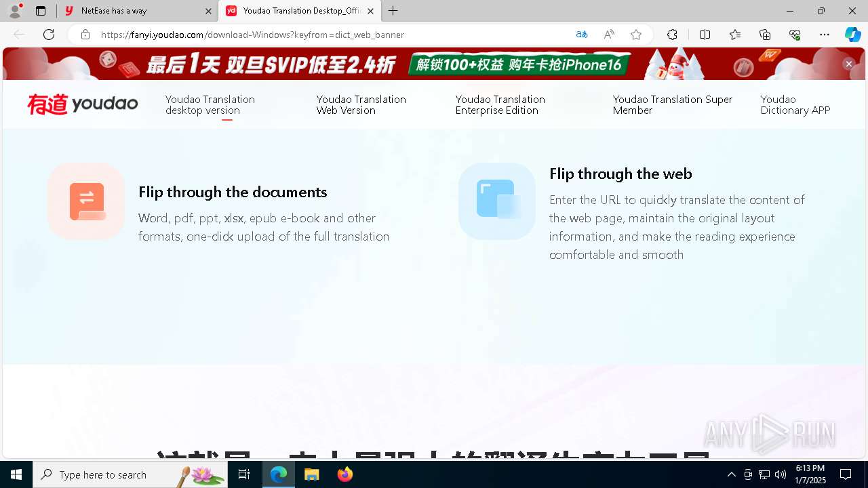Open File Explorer from taskbar
The image size is (868, 488).
tap(311, 474)
